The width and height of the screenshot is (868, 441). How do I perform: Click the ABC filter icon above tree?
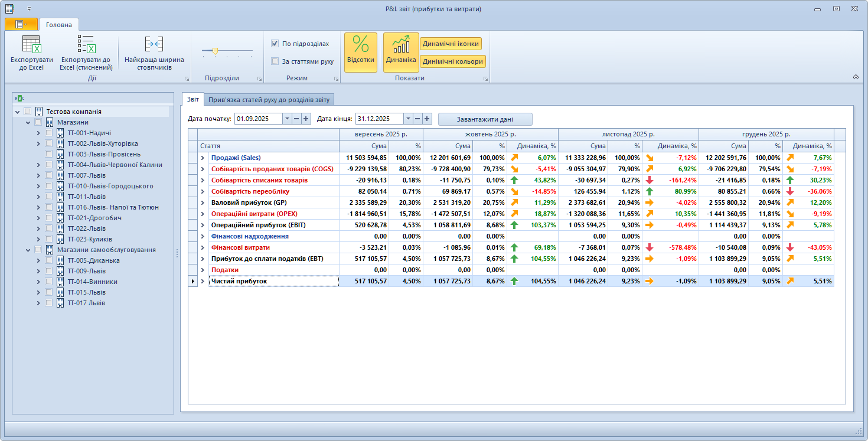(x=19, y=98)
